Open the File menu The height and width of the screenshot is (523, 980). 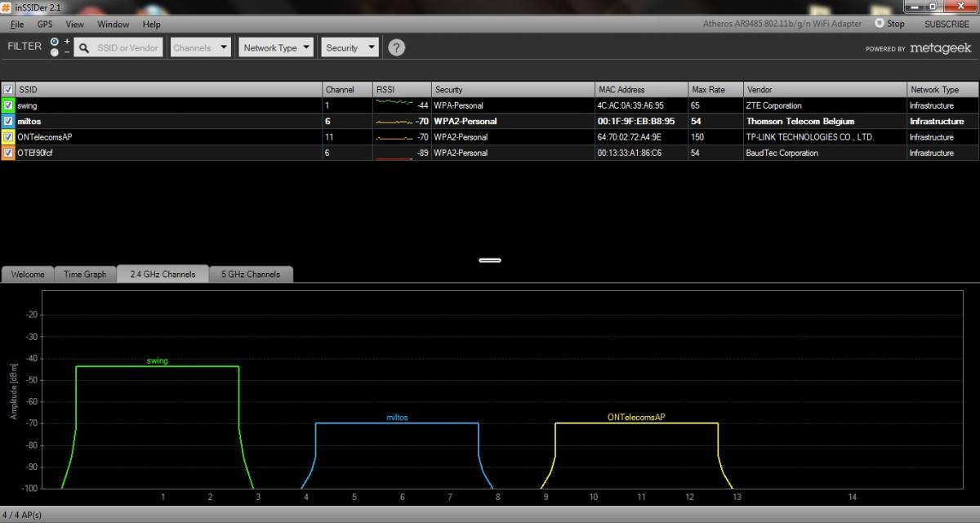17,25
